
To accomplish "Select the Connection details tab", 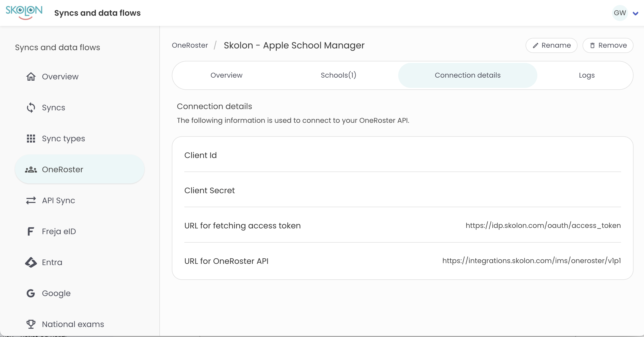I will (467, 75).
